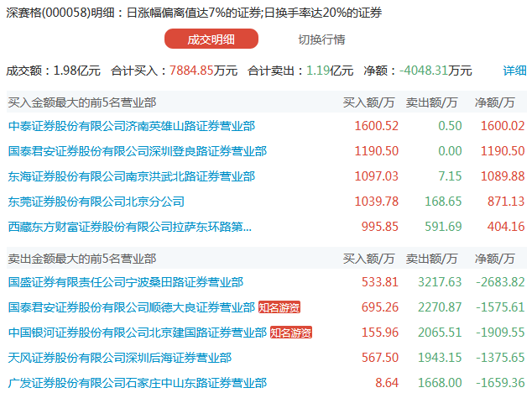Select total buy value 7884.85万元
Viewport: 532px width, 393px height.
point(203,71)
